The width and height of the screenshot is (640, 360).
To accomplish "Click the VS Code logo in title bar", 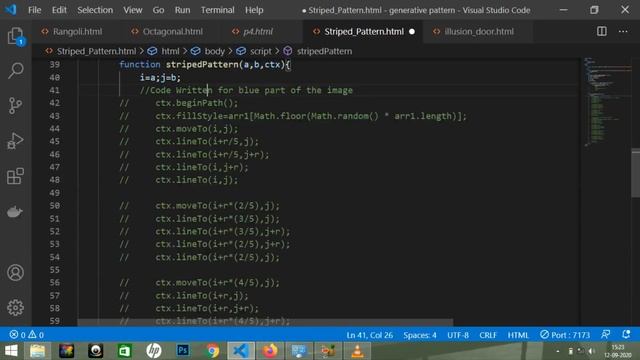I will pos(11,10).
